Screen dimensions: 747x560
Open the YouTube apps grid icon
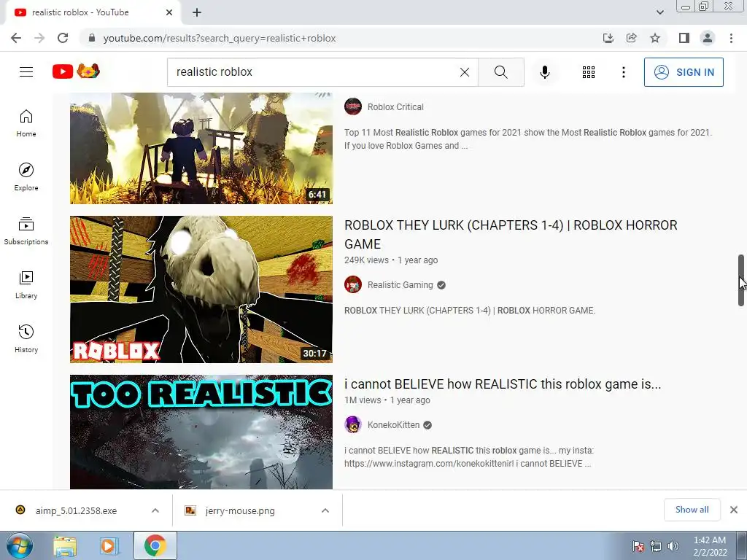pos(589,72)
